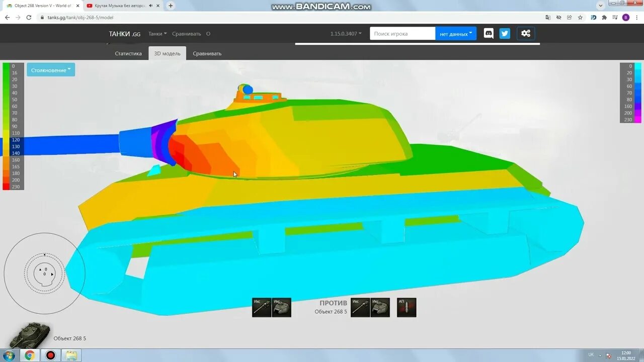The width and height of the screenshot is (644, 362).
Task: Open the ID extension icon
Action: point(594,17)
